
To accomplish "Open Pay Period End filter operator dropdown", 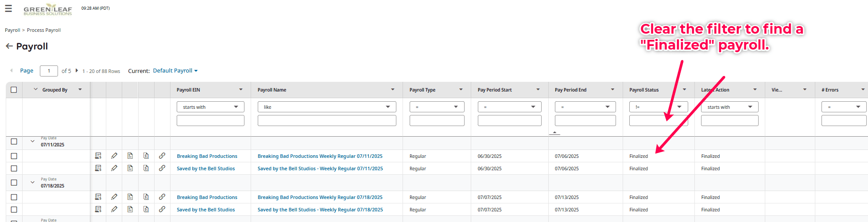I will 585,107.
